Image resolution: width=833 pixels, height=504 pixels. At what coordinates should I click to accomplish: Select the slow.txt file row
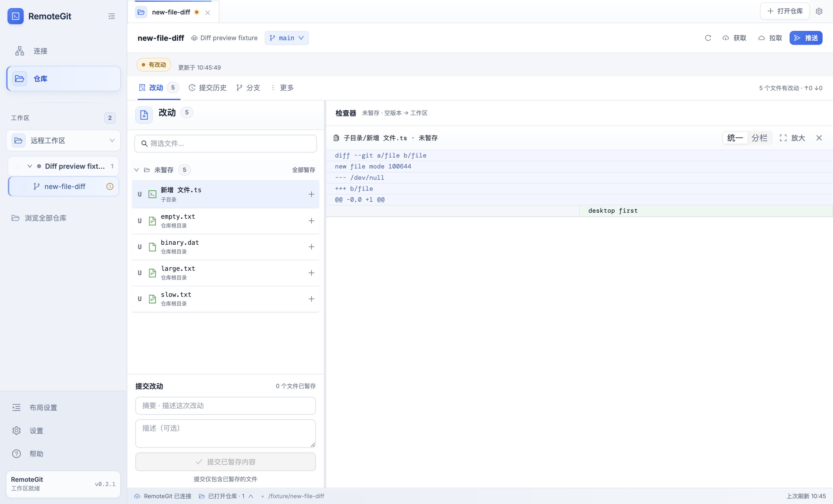coord(226,299)
